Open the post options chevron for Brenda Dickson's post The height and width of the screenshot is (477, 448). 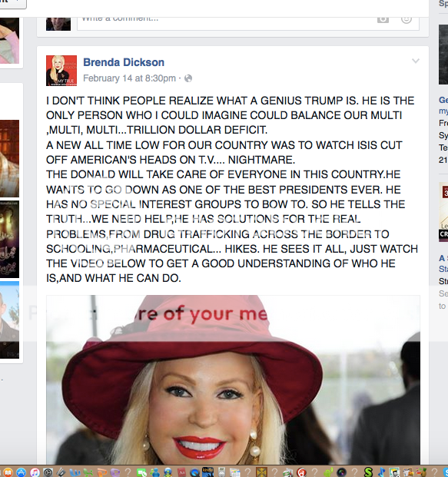416,61
